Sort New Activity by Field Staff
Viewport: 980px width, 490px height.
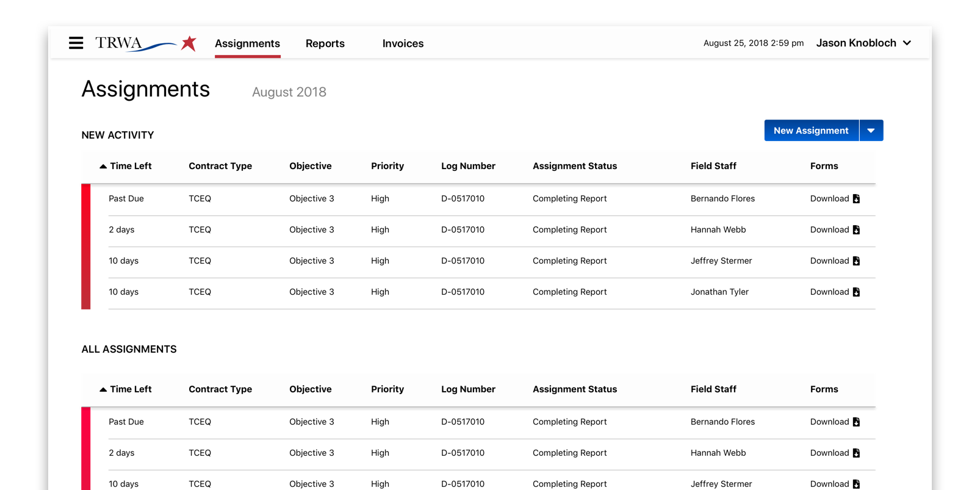[713, 166]
